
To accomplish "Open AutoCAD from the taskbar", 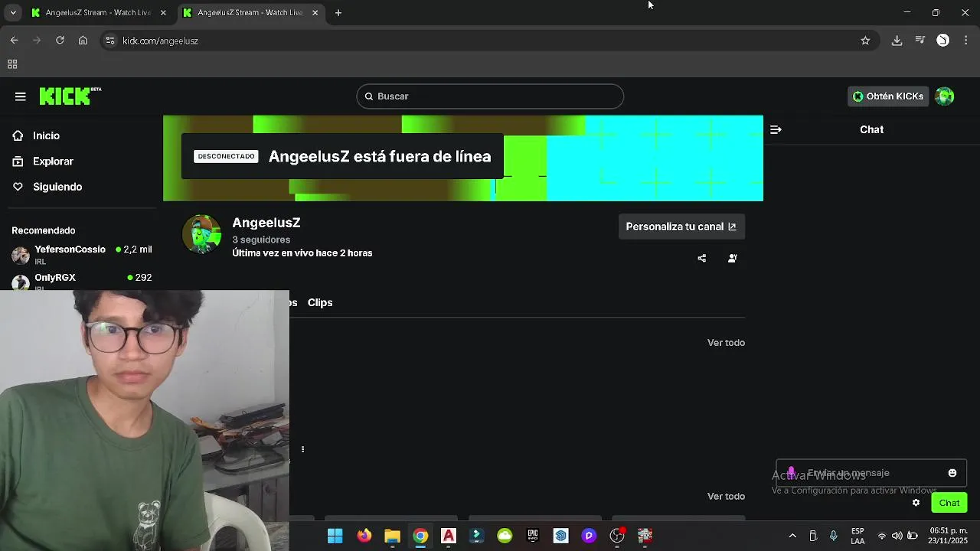I will 449,536.
